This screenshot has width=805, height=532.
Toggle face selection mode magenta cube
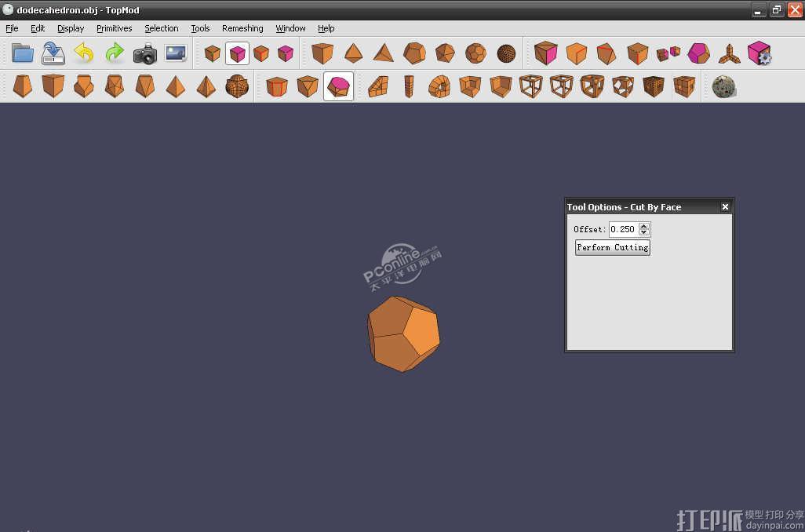point(237,53)
